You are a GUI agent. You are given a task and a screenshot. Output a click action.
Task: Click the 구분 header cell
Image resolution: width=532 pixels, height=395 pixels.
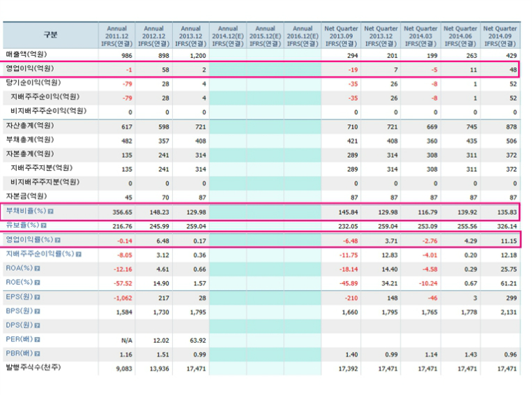click(x=50, y=35)
